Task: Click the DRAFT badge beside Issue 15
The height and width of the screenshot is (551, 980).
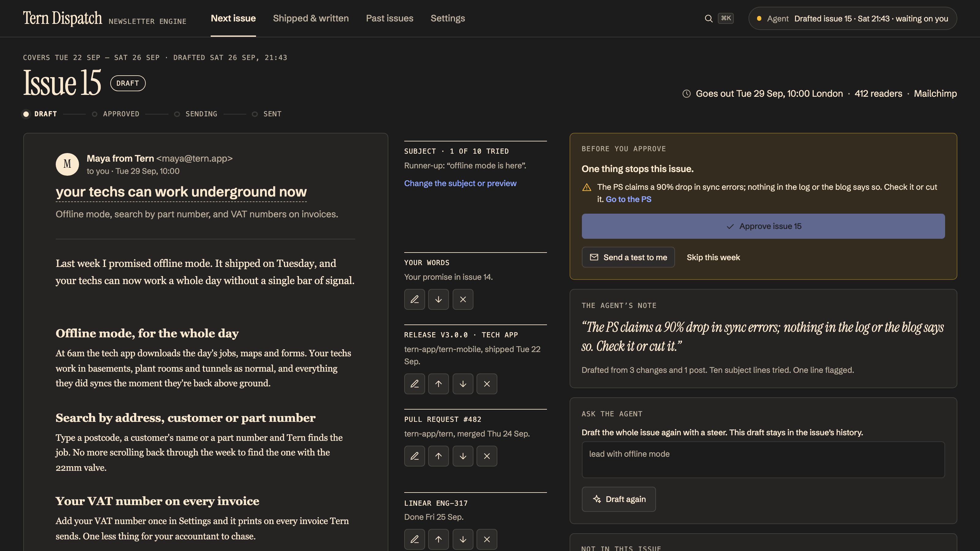Action: point(127,83)
